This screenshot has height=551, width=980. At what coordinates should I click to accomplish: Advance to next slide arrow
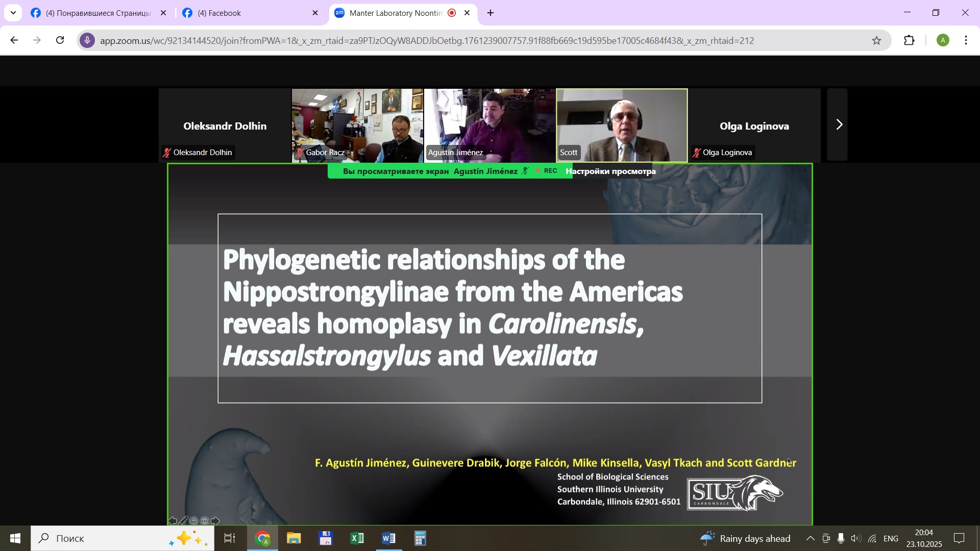[x=215, y=521]
